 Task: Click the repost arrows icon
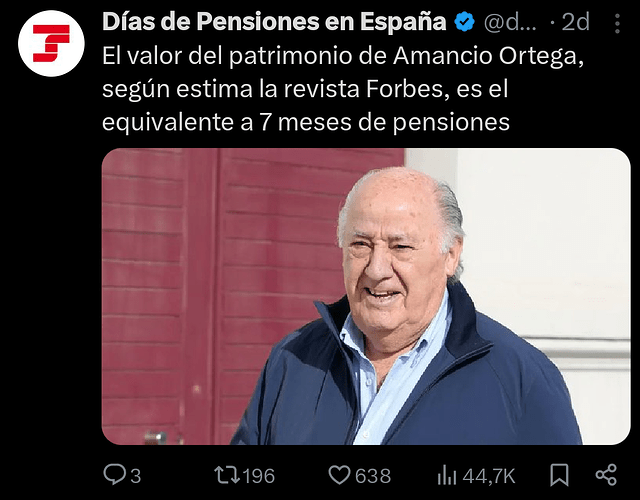pyautogui.click(x=227, y=475)
